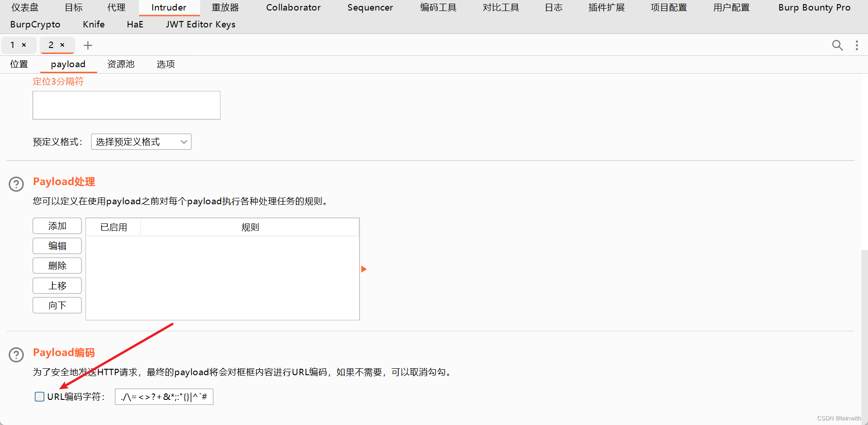Screen dimensions: 868x425
Task: Click the orange expand arrow beside rules table
Action: pos(364,269)
